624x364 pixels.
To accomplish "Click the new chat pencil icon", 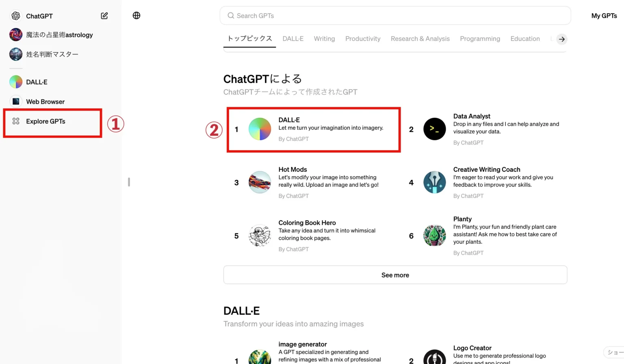I will 104,16.
